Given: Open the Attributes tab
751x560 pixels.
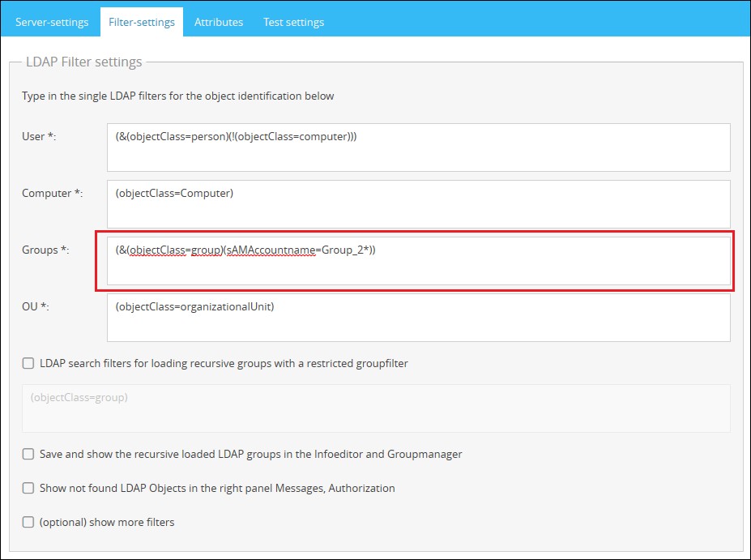Looking at the screenshot, I should (x=219, y=22).
